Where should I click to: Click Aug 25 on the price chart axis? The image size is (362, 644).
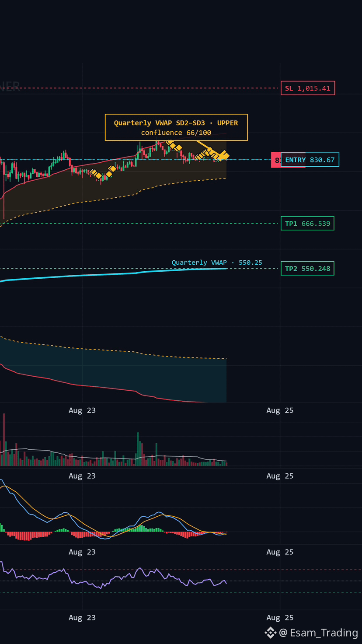[280, 410]
